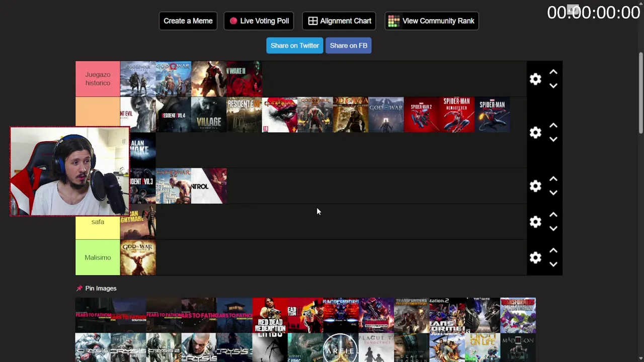This screenshot has height=362, width=644.
Task: Start a Live Voting Poll
Action: coord(259,21)
